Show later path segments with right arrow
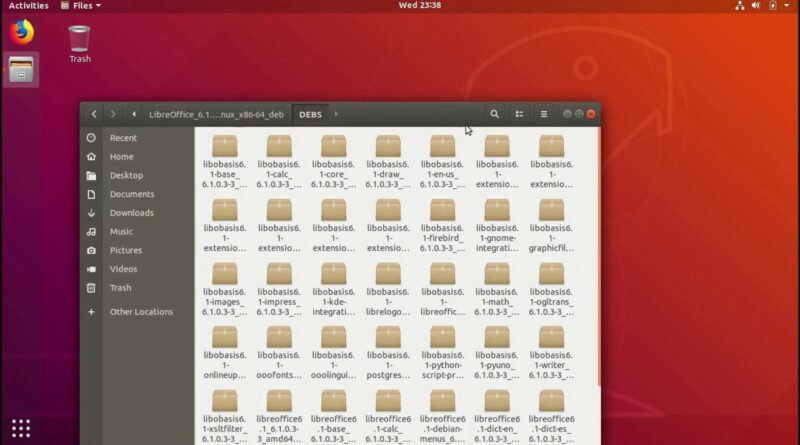 point(336,114)
